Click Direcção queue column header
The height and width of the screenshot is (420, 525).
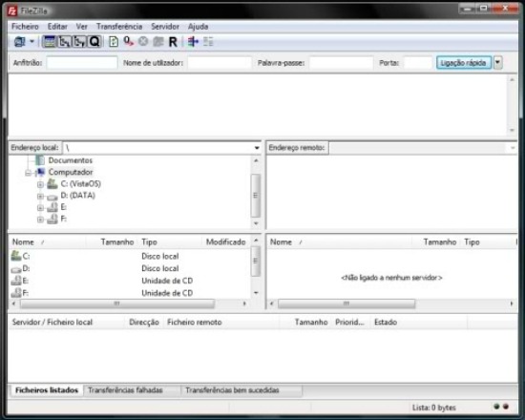pos(144,323)
